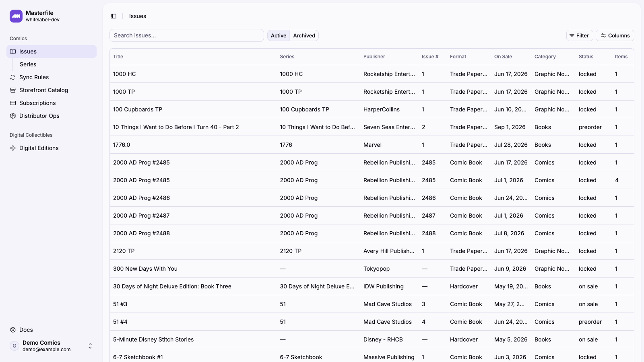Switch to the Archived tab
Screen dimensions: 644x362
pyautogui.click(x=304, y=35)
